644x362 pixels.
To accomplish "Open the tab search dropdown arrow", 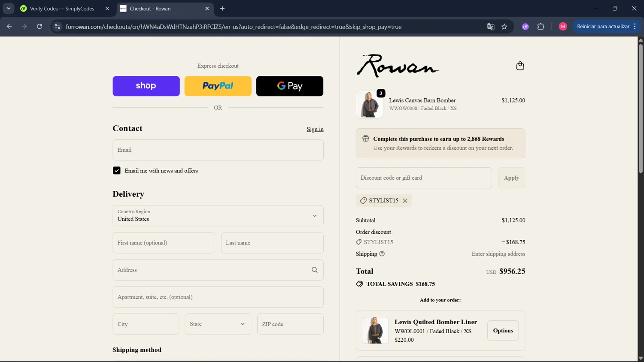I will [9, 9].
